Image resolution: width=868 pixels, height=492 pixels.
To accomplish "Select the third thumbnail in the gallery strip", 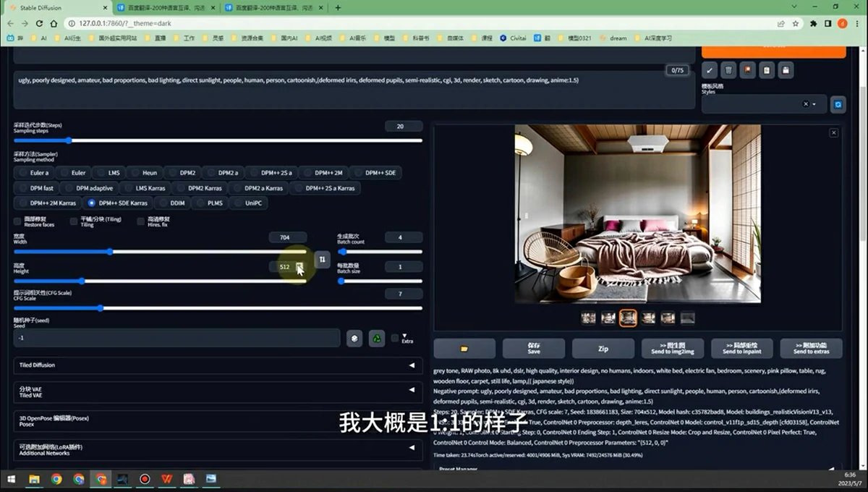I will 628,318.
